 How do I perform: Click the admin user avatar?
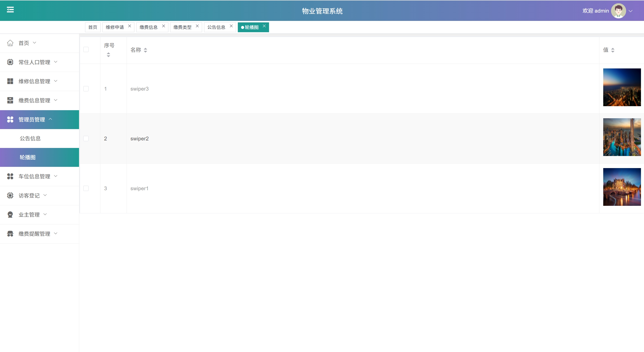tap(618, 11)
